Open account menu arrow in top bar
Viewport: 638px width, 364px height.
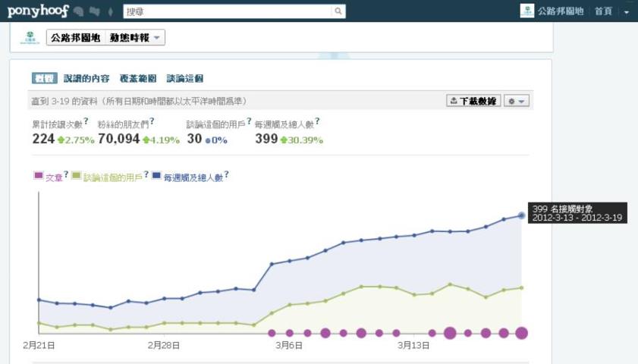[x=626, y=12]
